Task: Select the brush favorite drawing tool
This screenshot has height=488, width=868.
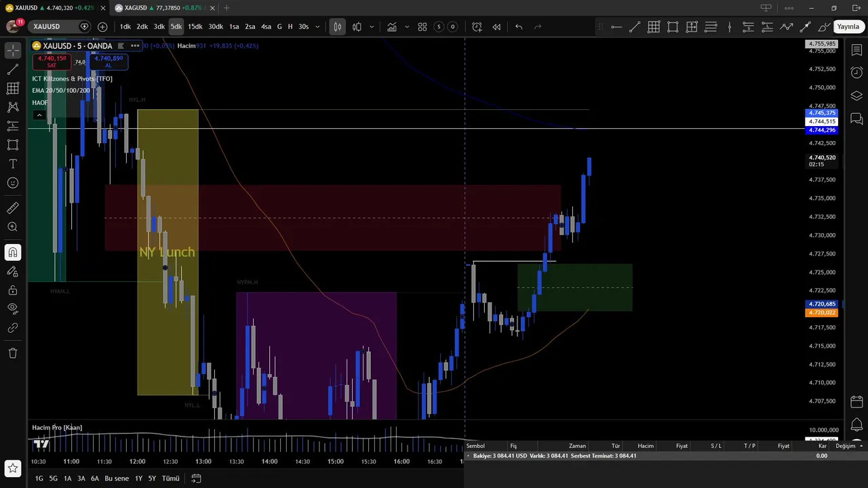Action: (824, 27)
